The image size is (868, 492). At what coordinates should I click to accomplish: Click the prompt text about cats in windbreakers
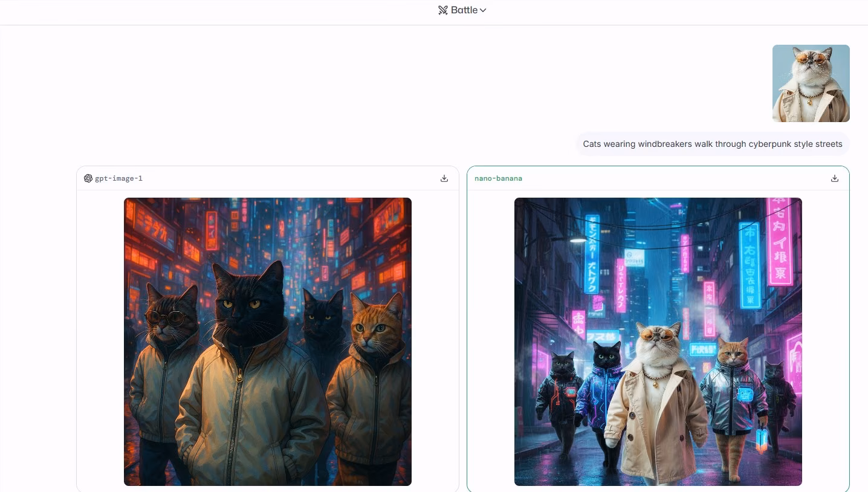712,144
